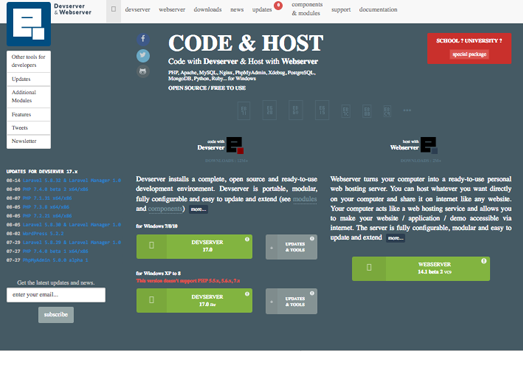Open the GitHub round icon
Viewport: 523px width, 375px height.
(143, 71)
